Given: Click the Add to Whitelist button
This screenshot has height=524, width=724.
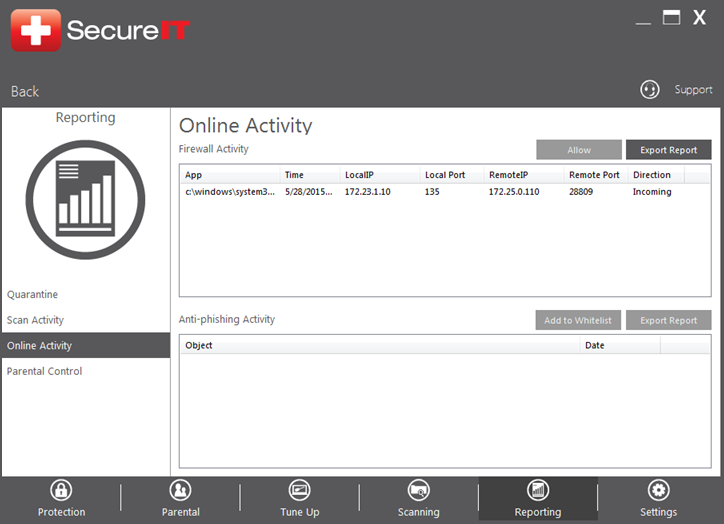Looking at the screenshot, I should coord(578,320).
